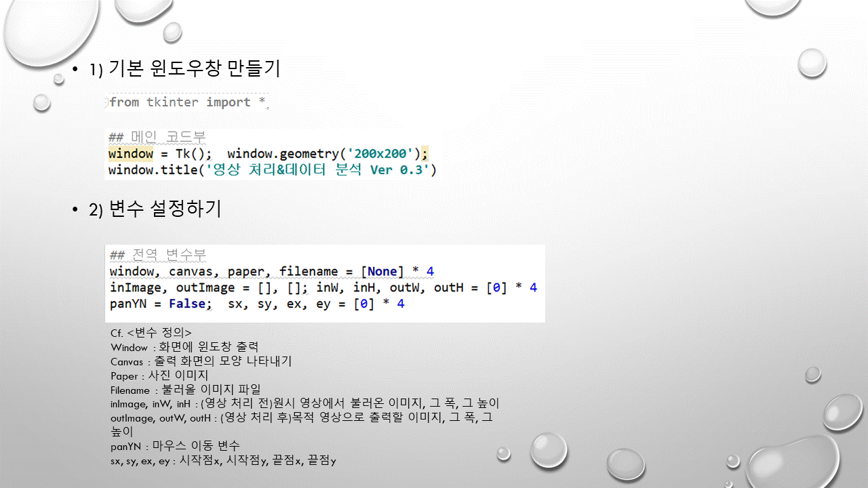Viewport: 868px width, 488px height.
Task: Select the "[None] * 4" expression
Action: [397, 271]
